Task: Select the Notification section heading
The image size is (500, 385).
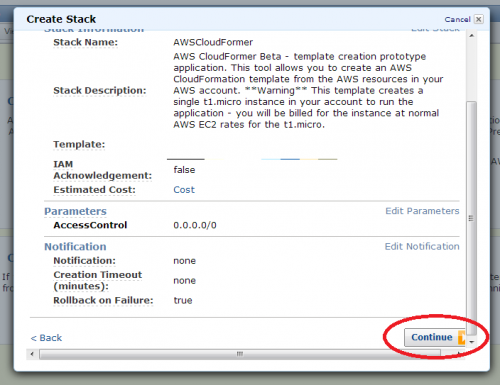Action: coord(75,247)
